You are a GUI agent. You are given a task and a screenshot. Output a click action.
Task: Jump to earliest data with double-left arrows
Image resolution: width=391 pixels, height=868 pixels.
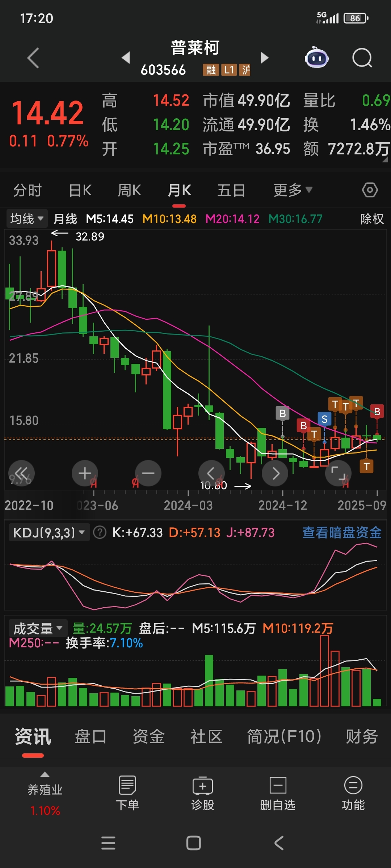(x=21, y=473)
